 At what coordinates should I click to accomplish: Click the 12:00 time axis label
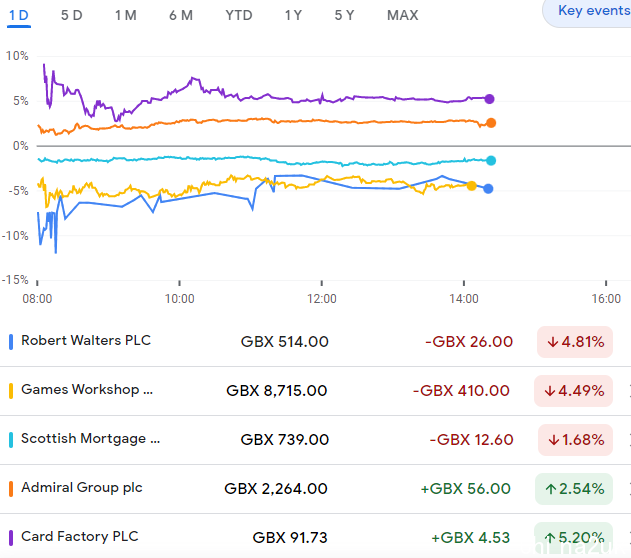pos(322,299)
